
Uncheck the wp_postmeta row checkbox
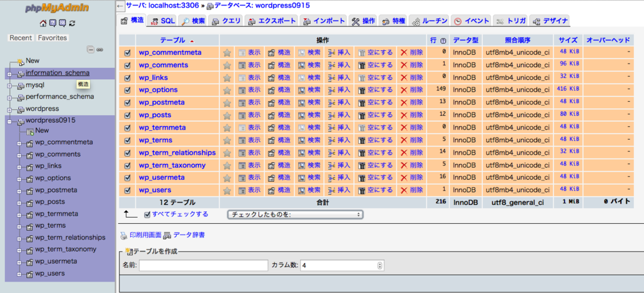point(127,102)
